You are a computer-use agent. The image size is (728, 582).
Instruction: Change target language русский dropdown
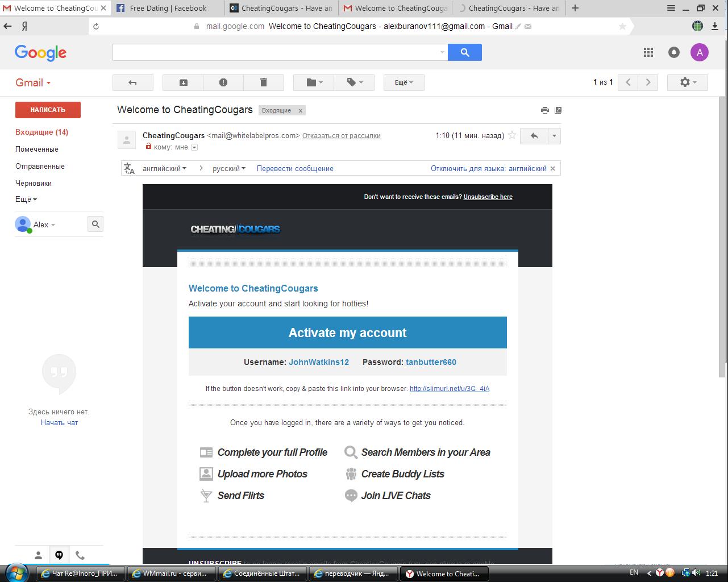[229, 168]
